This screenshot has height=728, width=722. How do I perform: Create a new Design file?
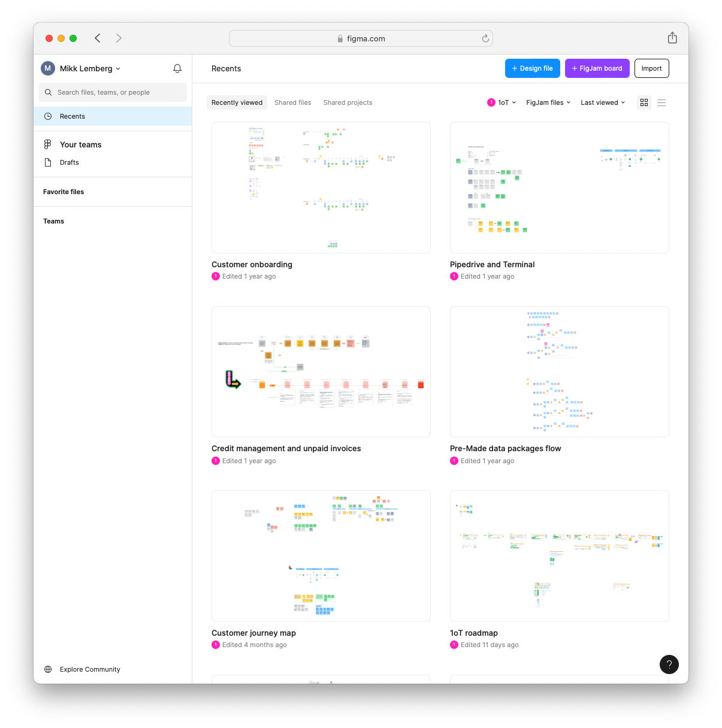(533, 68)
